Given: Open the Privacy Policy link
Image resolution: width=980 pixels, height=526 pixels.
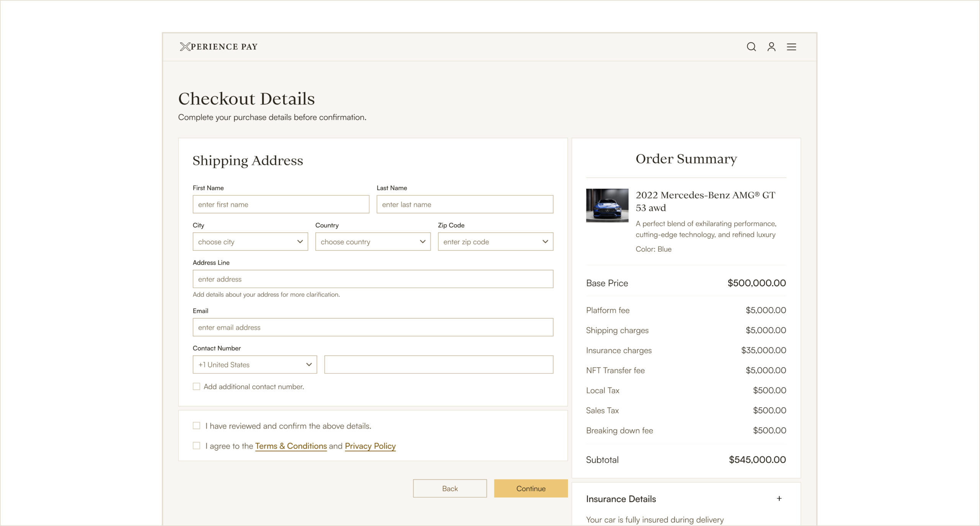Looking at the screenshot, I should point(370,446).
